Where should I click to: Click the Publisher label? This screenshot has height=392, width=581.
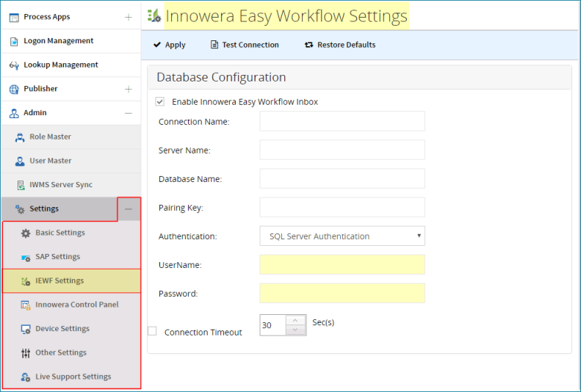pyautogui.click(x=40, y=89)
